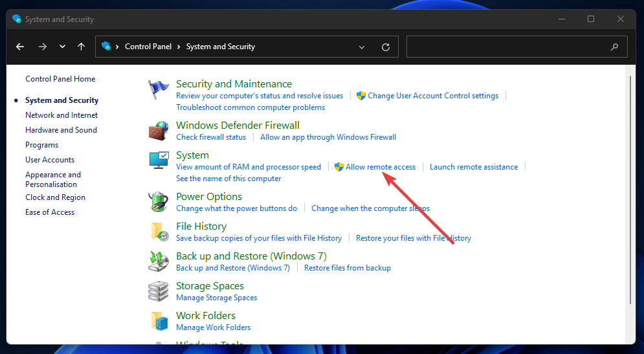The height and width of the screenshot is (354, 644).
Task: Click Restore your files with File History
Action: 414,238
